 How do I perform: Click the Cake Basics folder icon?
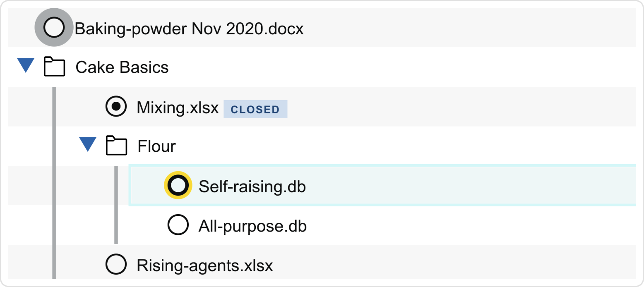(55, 67)
